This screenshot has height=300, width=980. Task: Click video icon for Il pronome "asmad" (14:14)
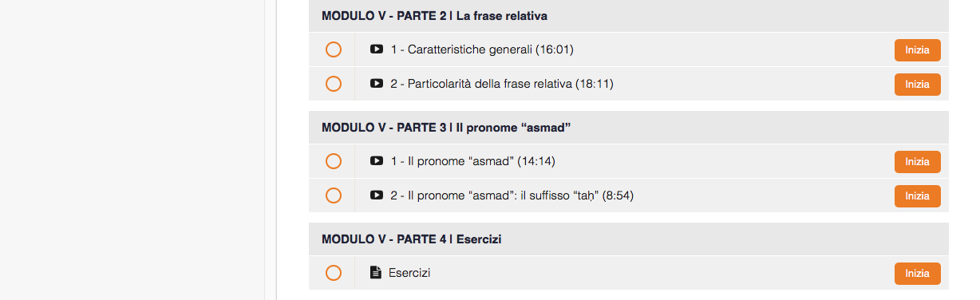pyautogui.click(x=377, y=161)
